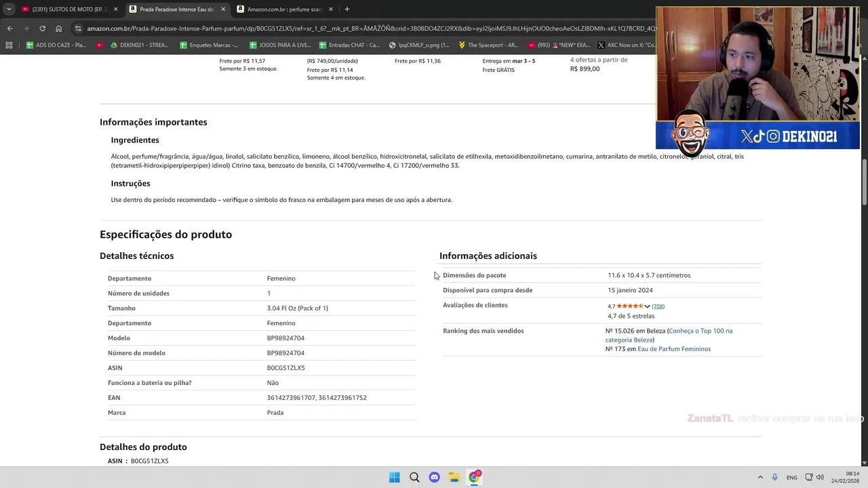Click the address bar URL
The height and width of the screenshot is (488, 868).
370,28
